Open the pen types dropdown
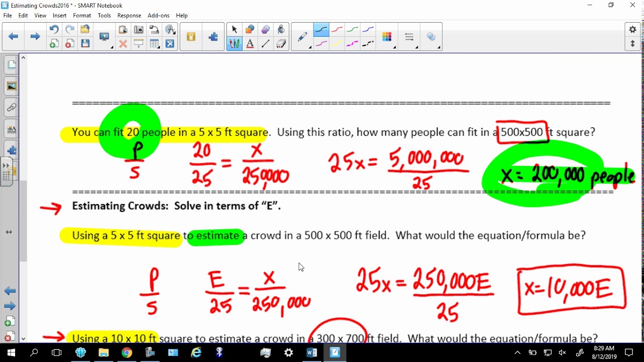 [x=302, y=37]
